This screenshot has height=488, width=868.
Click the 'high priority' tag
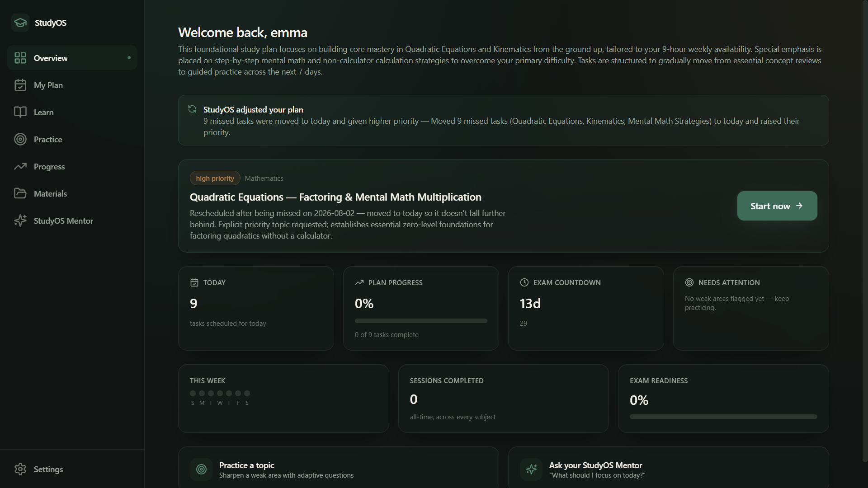point(215,178)
